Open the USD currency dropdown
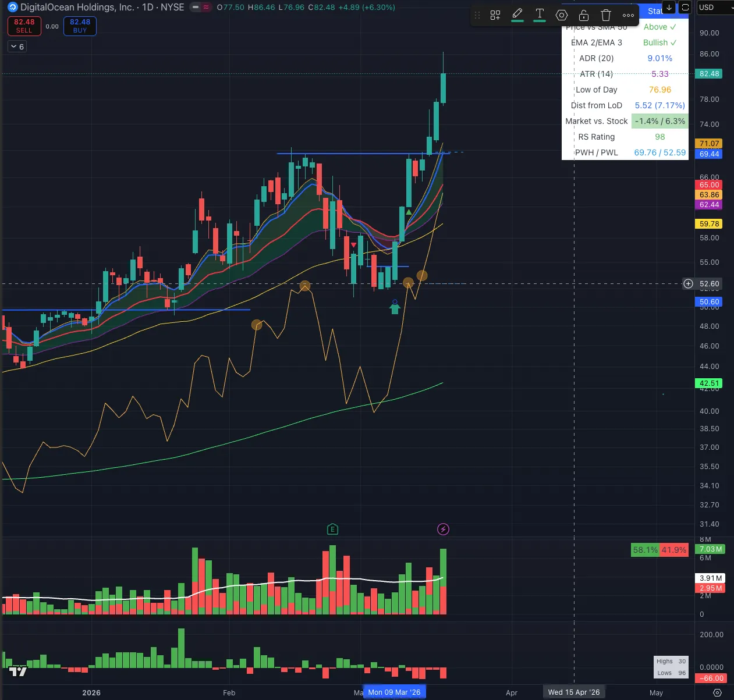734x700 pixels. (x=715, y=8)
